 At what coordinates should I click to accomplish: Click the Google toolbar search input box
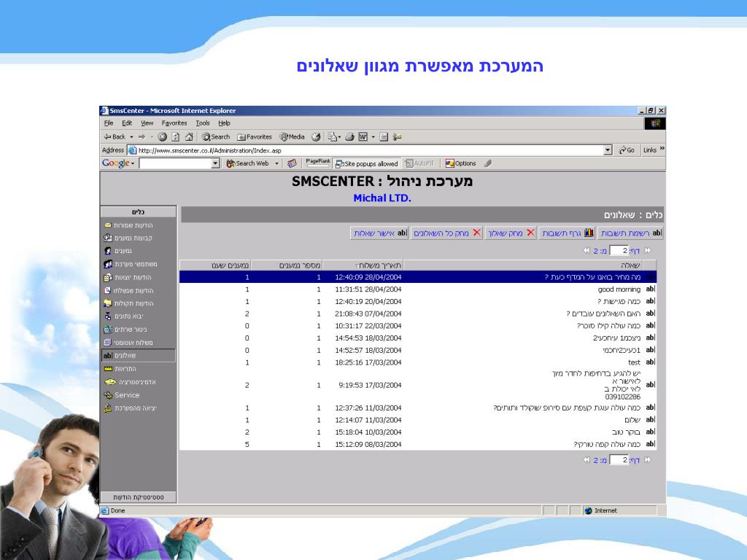point(175,164)
